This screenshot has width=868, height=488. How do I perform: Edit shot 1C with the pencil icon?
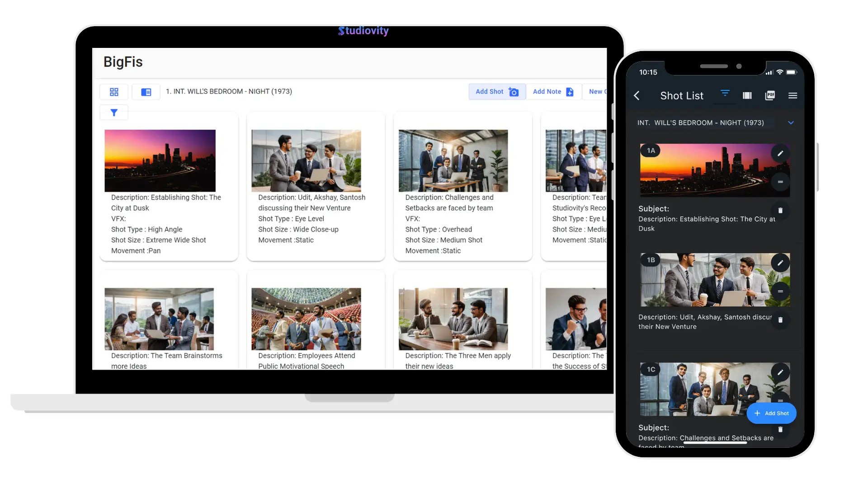[x=780, y=372]
